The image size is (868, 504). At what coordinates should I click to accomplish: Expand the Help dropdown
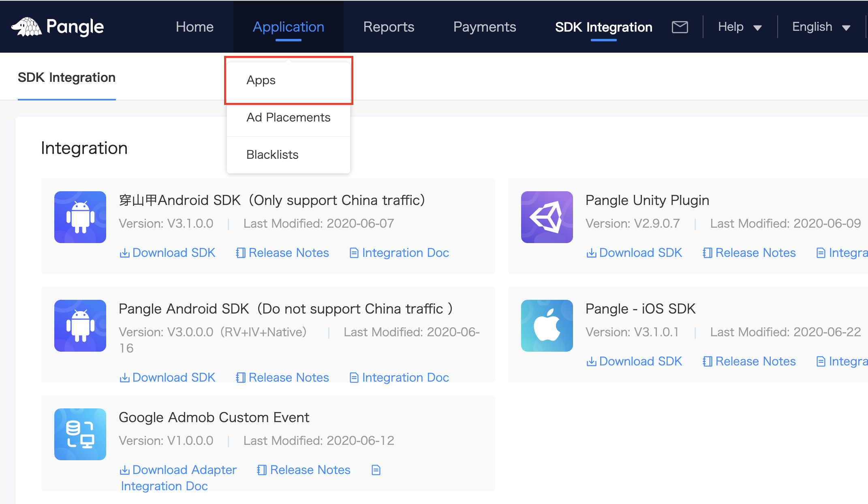pyautogui.click(x=740, y=27)
